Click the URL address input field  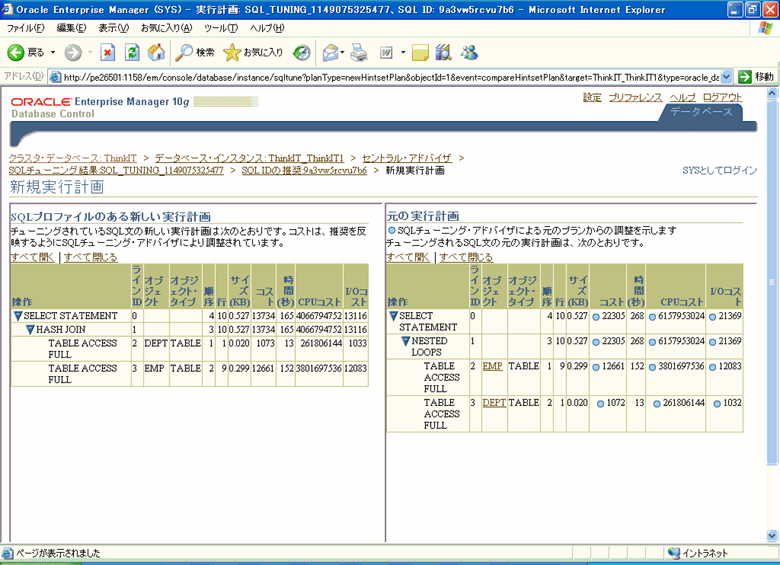pyautogui.click(x=390, y=77)
